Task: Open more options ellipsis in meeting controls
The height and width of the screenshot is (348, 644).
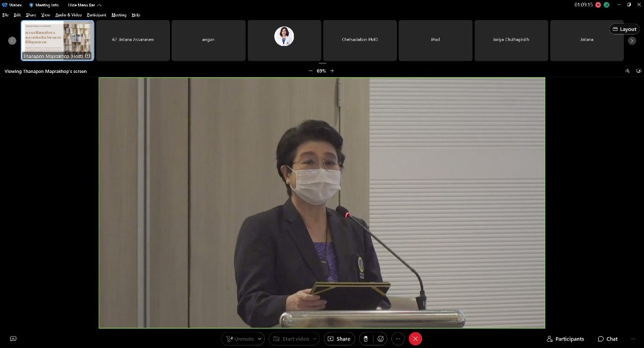Action: pyautogui.click(x=397, y=339)
